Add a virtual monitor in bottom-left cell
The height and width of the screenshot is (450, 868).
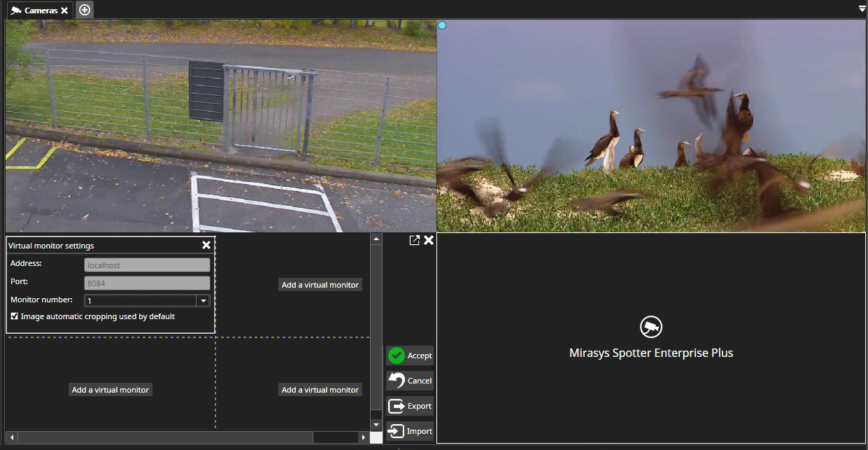(x=111, y=390)
